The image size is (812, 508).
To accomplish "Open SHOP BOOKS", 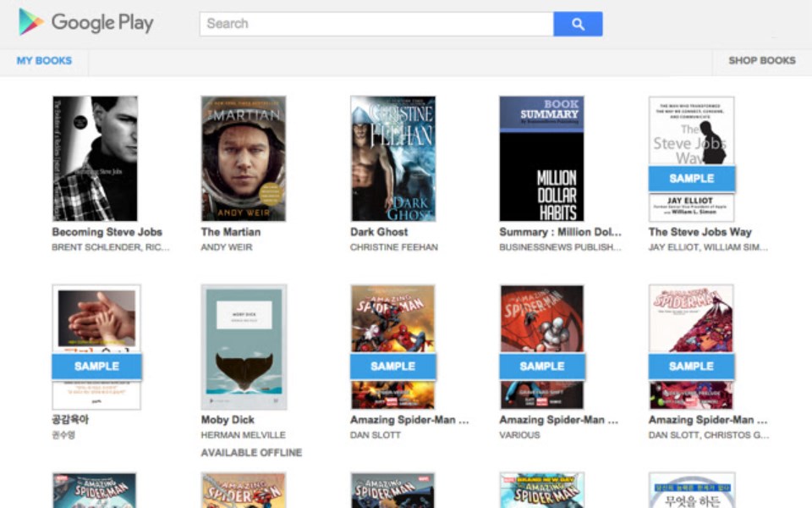I will (x=760, y=60).
